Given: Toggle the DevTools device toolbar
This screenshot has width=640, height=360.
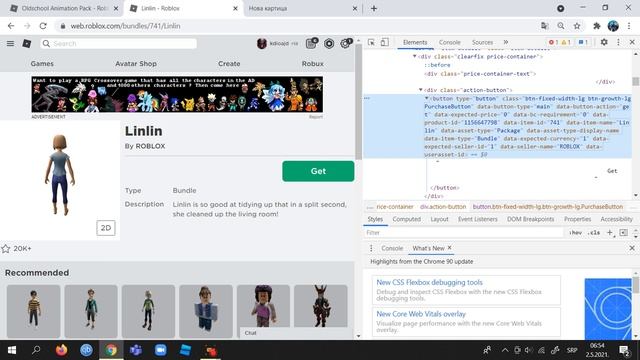Looking at the screenshot, I should point(384,42).
